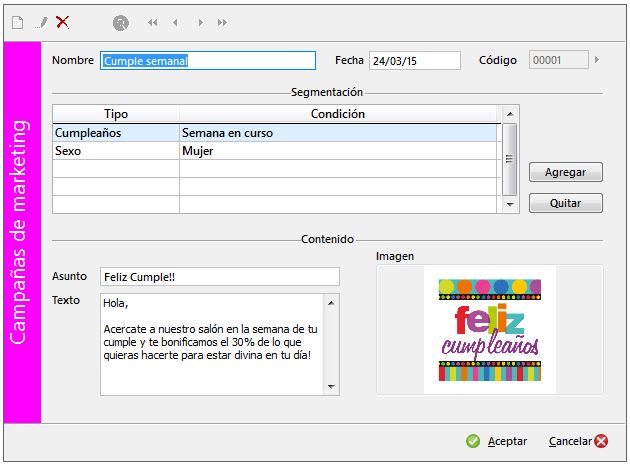This screenshot has height=465, width=630.
Task: Jump to last record with double-right arrow
Action: (222, 22)
